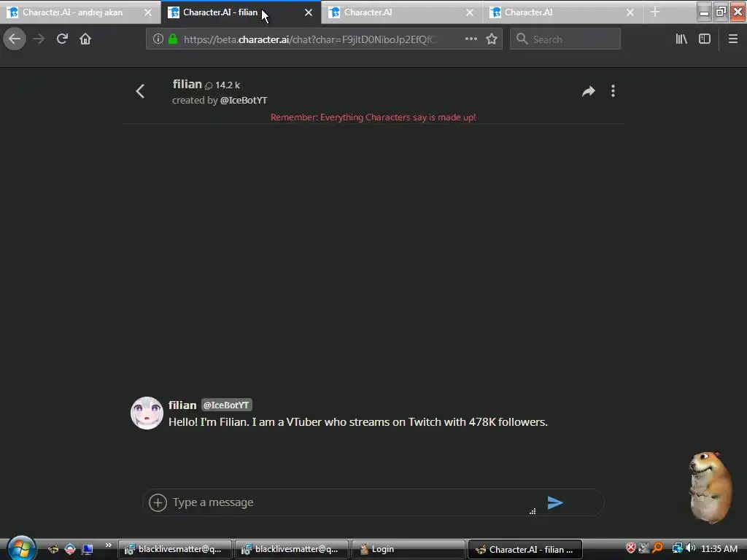Bookmark this page with the star icon

pos(492,39)
